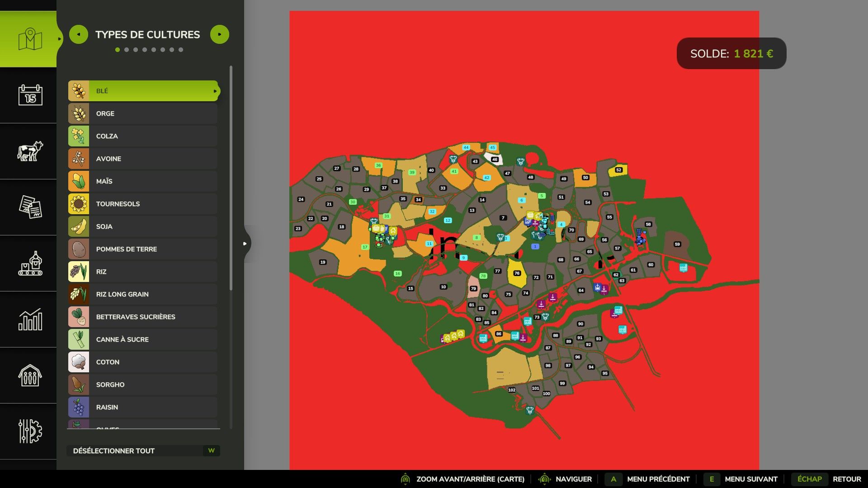Click the Désélectionner tout button
868x488 pixels.
coord(143,450)
